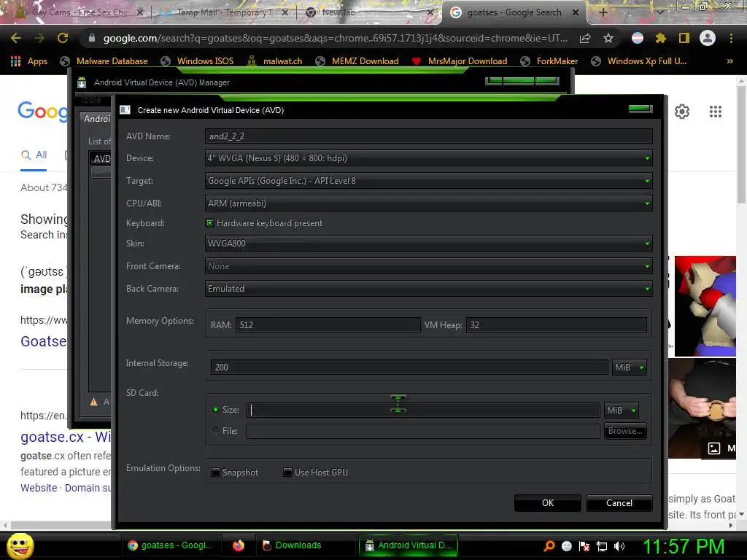
Task: Cancel the AVD creation dialog
Action: [619, 503]
